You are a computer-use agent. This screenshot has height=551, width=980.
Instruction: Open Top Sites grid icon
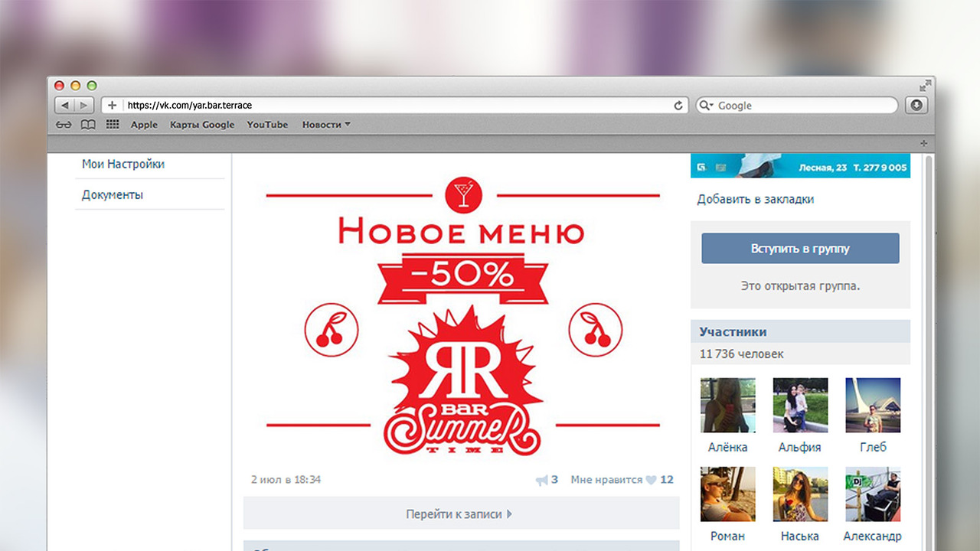(113, 125)
